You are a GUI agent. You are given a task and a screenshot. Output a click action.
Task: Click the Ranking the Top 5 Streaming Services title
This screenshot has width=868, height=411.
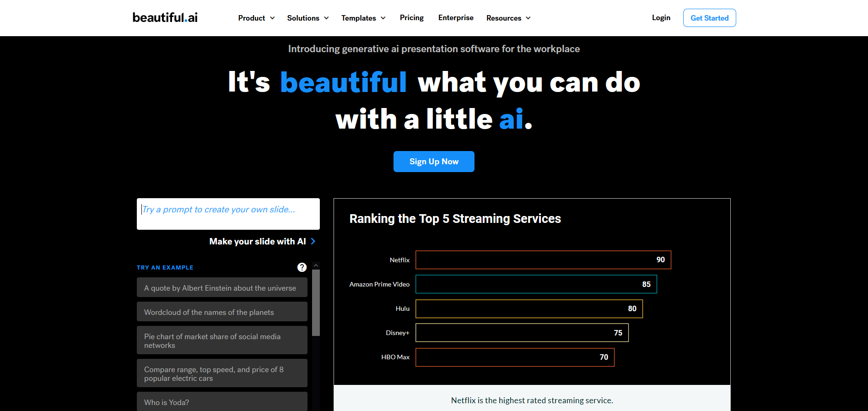[x=455, y=219]
